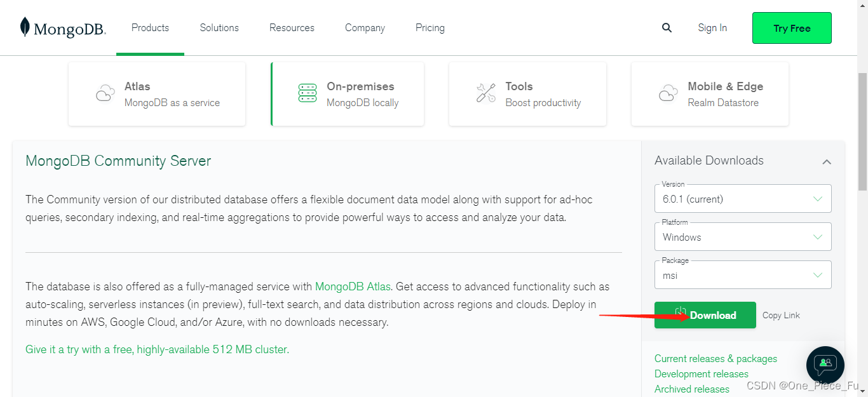The width and height of the screenshot is (868, 397).
Task: Open the Version dropdown showing 6.0.1 (current)
Action: (x=743, y=199)
